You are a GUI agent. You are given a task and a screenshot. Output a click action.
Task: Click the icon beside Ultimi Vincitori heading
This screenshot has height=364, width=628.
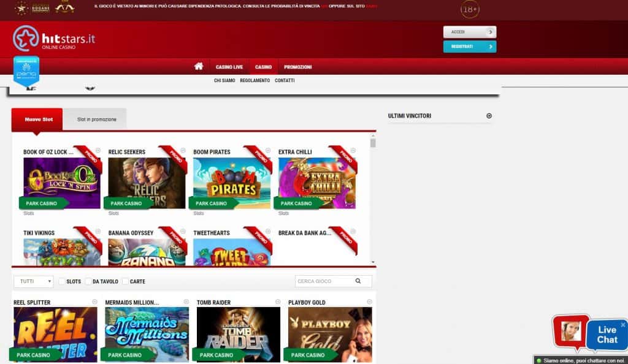coord(489,115)
